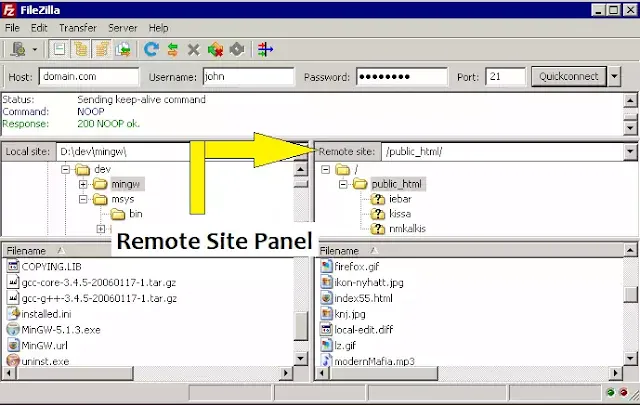Select the uninst.exe file
This screenshot has width=640, height=406.
click(45, 361)
